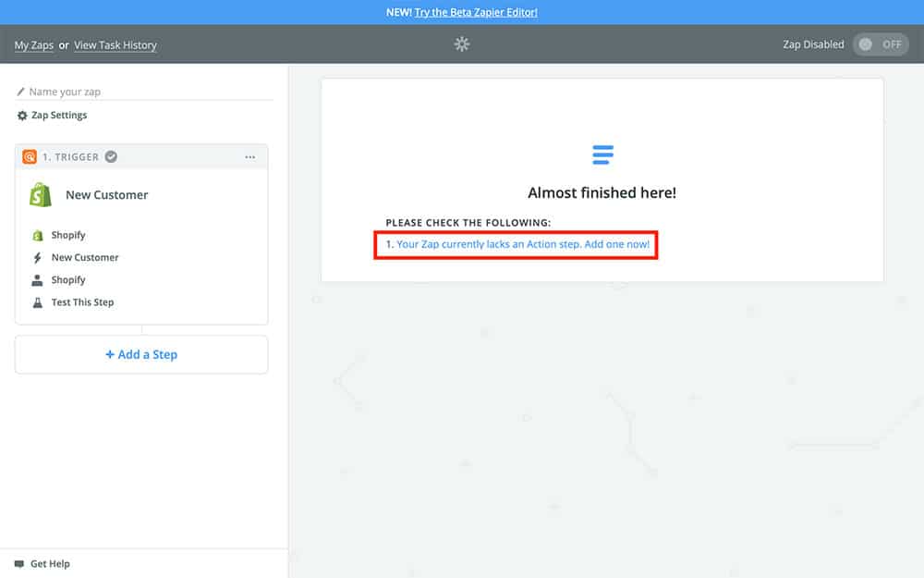Click the trigger step checkmark badge
The height and width of the screenshot is (578, 924).
point(111,157)
